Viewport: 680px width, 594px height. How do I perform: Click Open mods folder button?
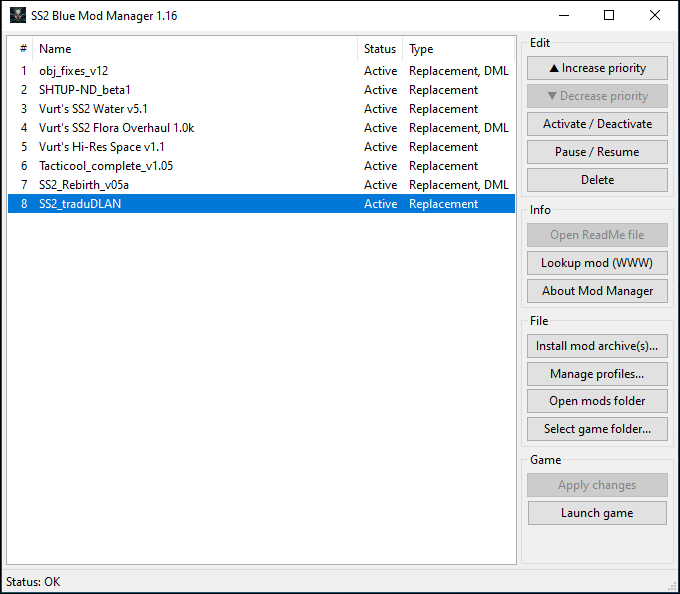coord(597,401)
